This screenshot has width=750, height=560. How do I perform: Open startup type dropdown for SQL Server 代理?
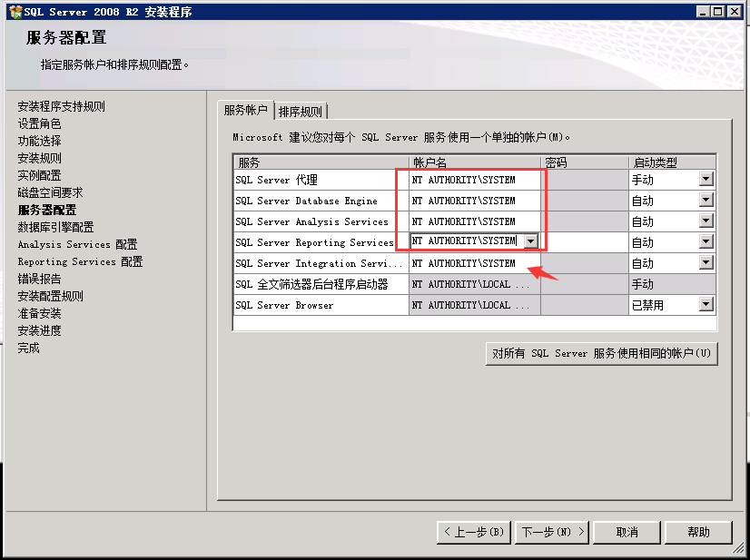click(706, 180)
